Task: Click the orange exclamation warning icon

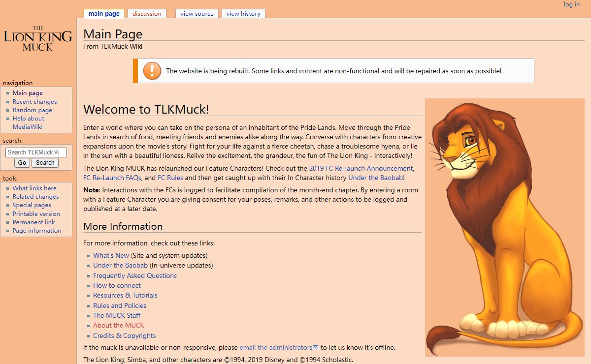Action: click(x=152, y=71)
